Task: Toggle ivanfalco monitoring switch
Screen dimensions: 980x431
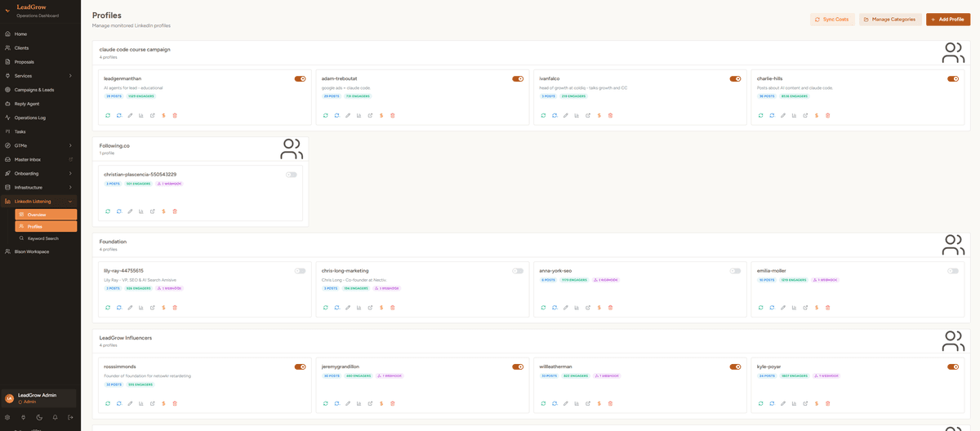Action: pyautogui.click(x=735, y=79)
